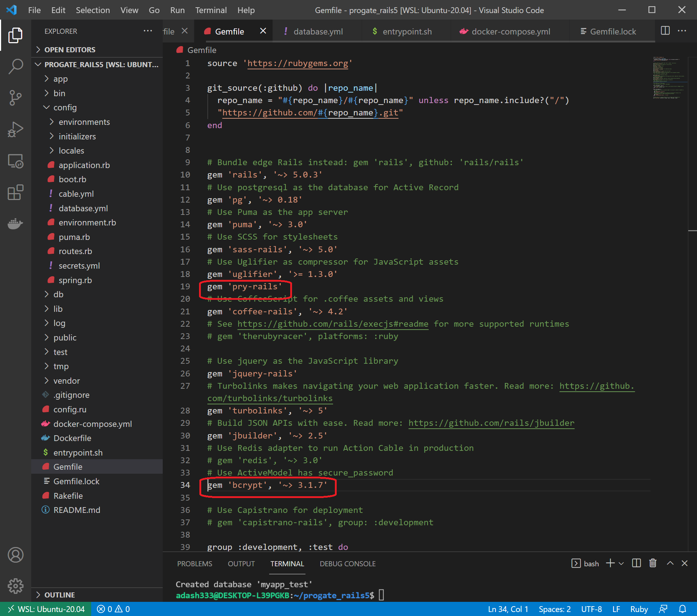Image resolution: width=697 pixels, height=616 pixels.
Task: Open Docker view icon in activity bar
Action: tap(15, 223)
